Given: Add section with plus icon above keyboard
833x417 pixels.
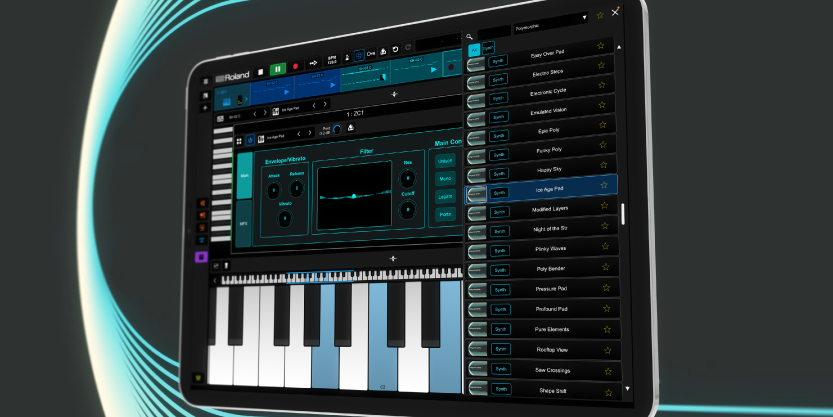Looking at the screenshot, I should 393,259.
